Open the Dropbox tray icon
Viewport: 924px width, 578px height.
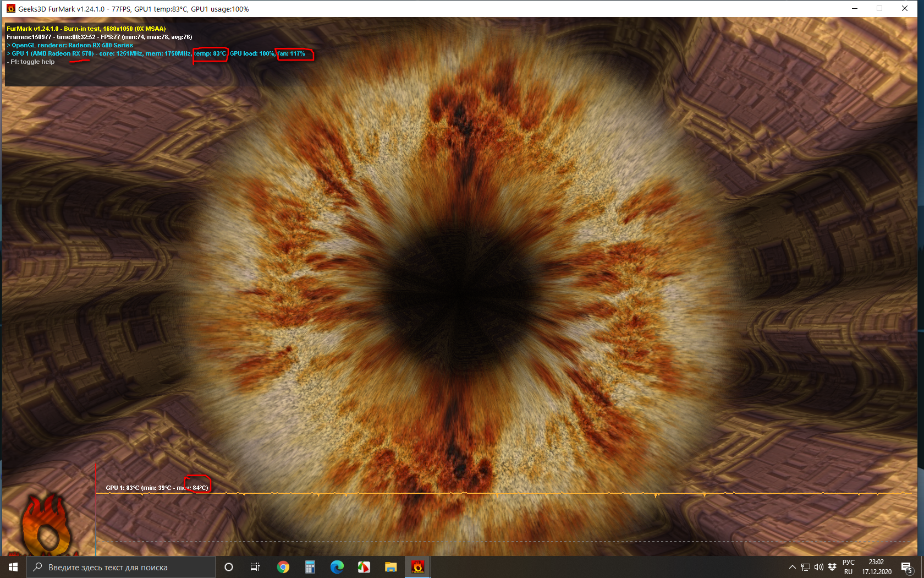click(x=832, y=567)
